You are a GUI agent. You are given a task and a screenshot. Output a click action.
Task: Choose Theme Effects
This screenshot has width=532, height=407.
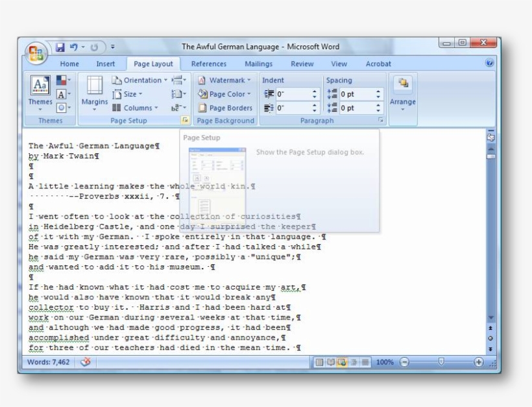point(64,108)
